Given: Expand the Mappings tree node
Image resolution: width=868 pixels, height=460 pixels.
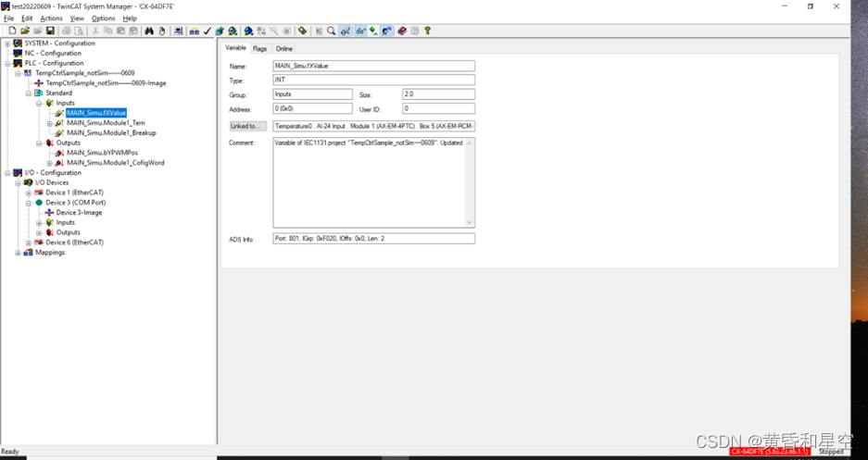Looking at the screenshot, I should coord(18,252).
